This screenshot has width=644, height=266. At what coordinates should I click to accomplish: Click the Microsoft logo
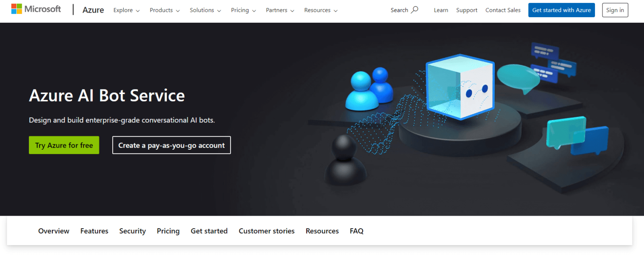point(36,9)
